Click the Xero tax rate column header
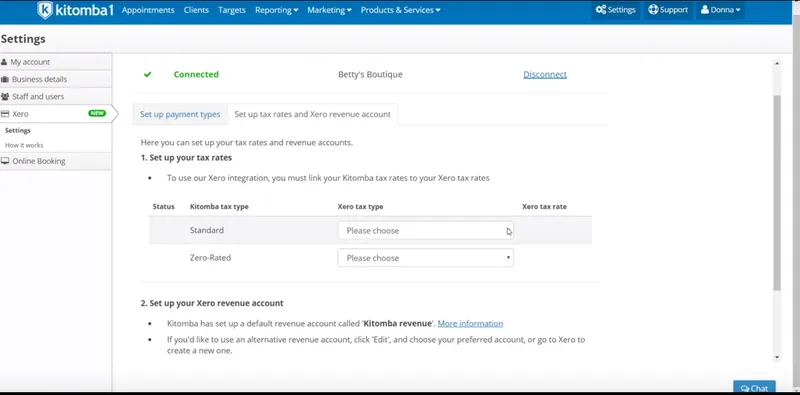The image size is (800, 395). 544,207
